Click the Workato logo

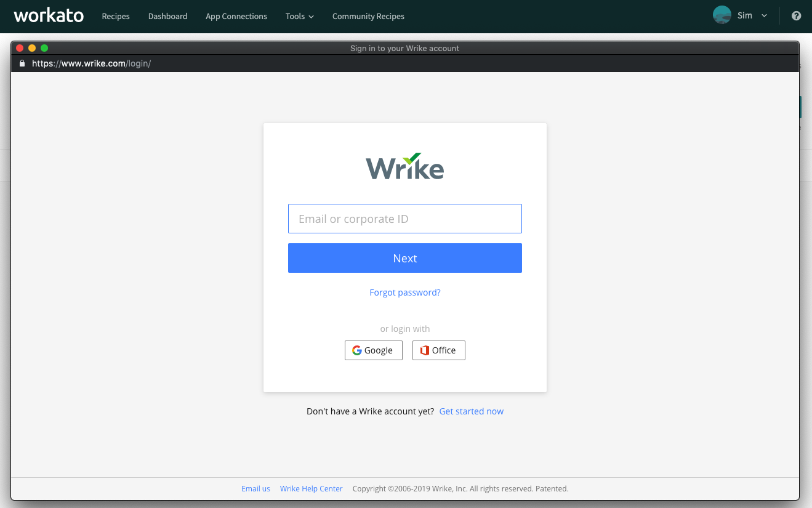coord(49,15)
